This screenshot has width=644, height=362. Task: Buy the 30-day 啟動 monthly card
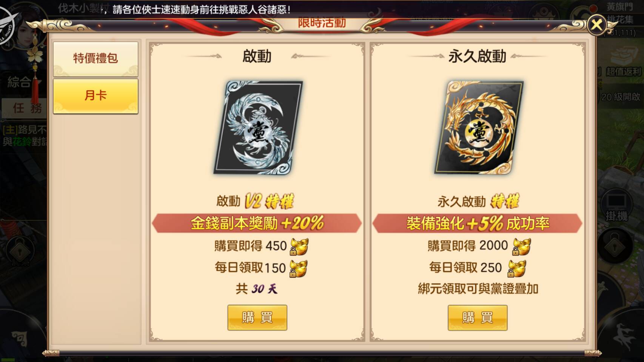click(257, 318)
